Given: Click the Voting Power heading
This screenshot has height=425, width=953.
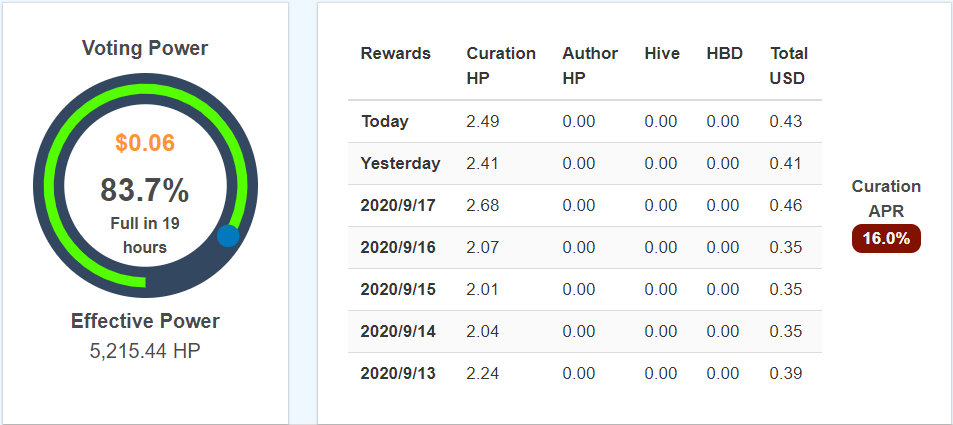Looking at the screenshot, I should pos(145,48).
